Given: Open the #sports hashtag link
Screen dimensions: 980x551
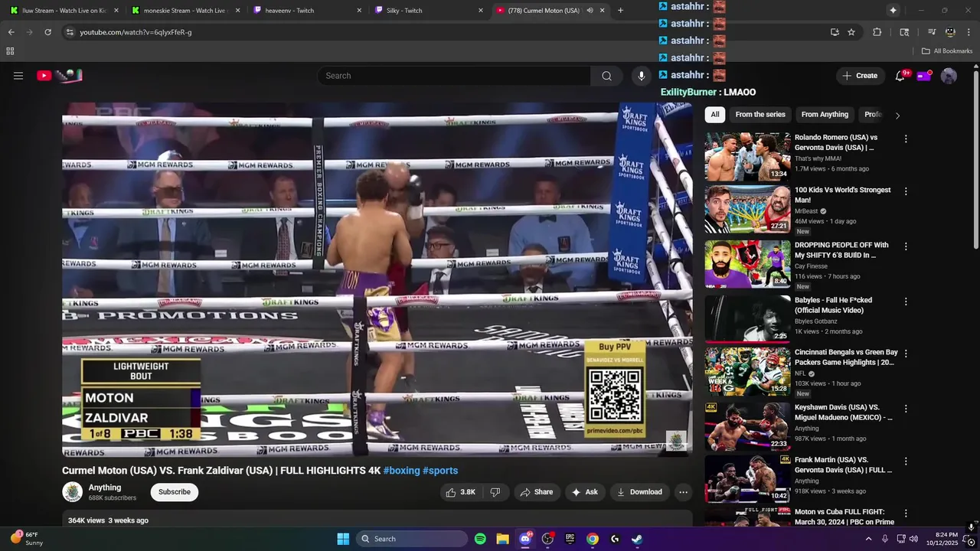Looking at the screenshot, I should [x=440, y=471].
